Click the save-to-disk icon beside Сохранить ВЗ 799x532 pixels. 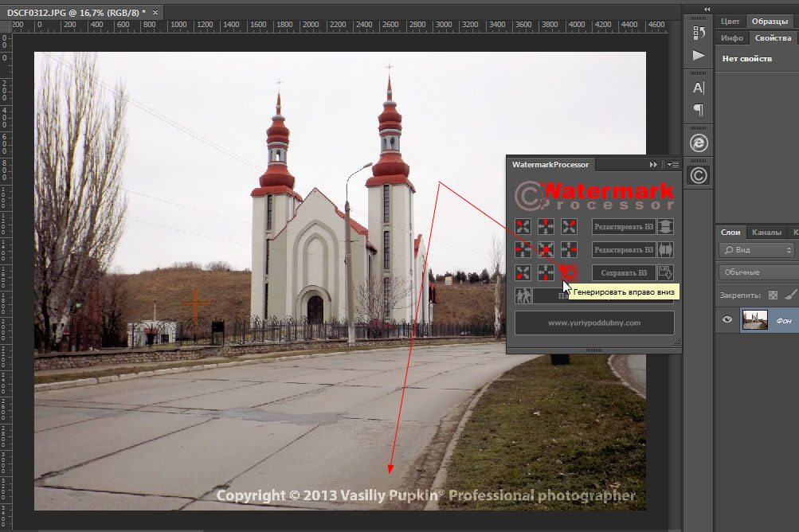pos(665,272)
